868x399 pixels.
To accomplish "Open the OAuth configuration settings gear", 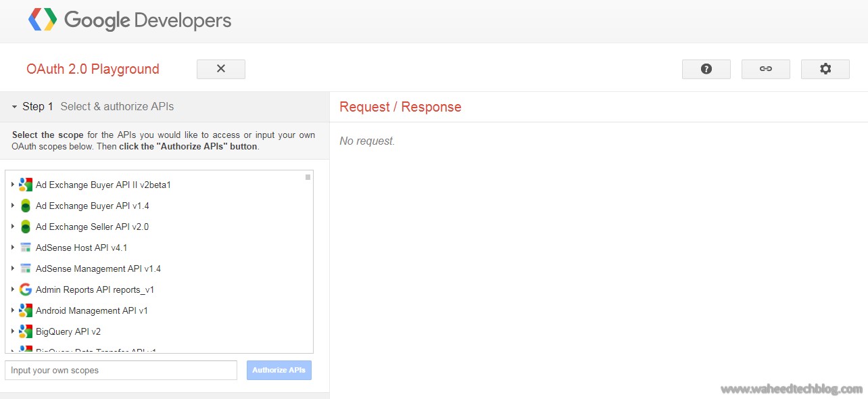I will coord(825,68).
